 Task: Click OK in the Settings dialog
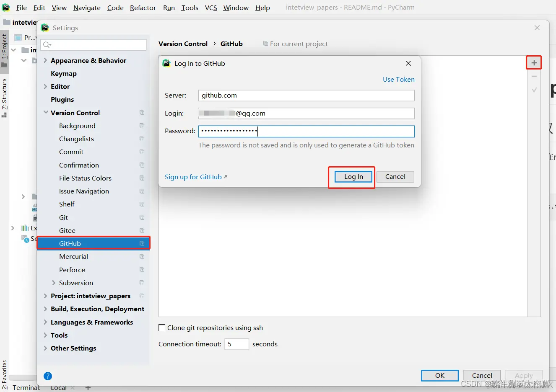pos(440,375)
